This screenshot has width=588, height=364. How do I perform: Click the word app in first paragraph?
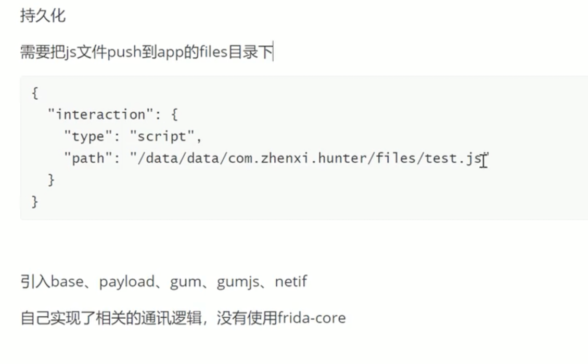point(171,53)
